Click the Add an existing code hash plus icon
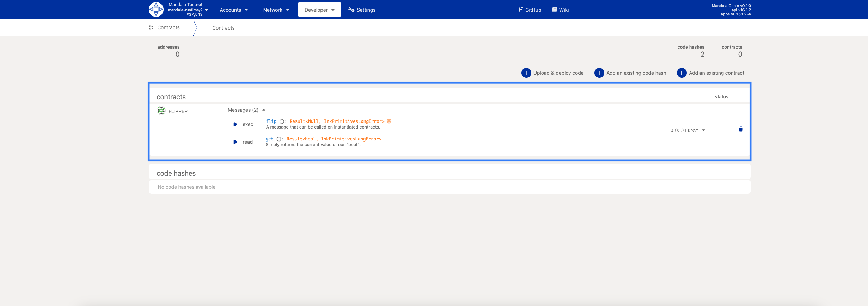868x306 pixels. click(x=599, y=73)
